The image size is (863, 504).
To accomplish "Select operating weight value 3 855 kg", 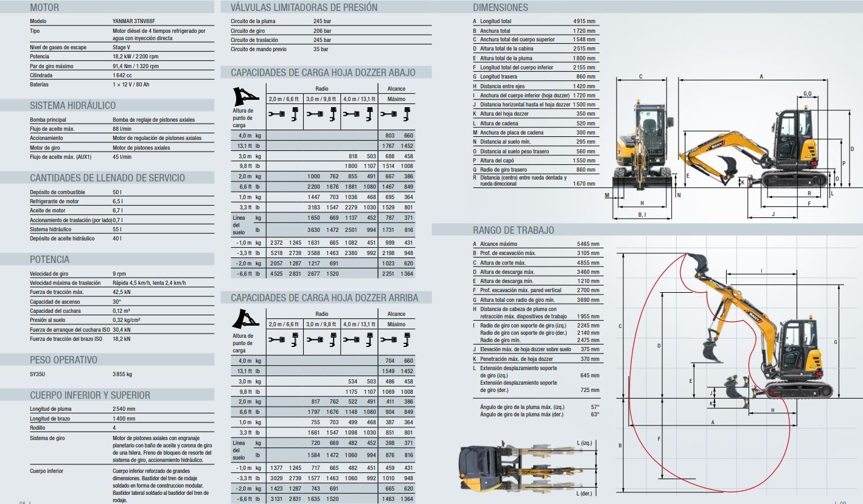I will 122,374.
